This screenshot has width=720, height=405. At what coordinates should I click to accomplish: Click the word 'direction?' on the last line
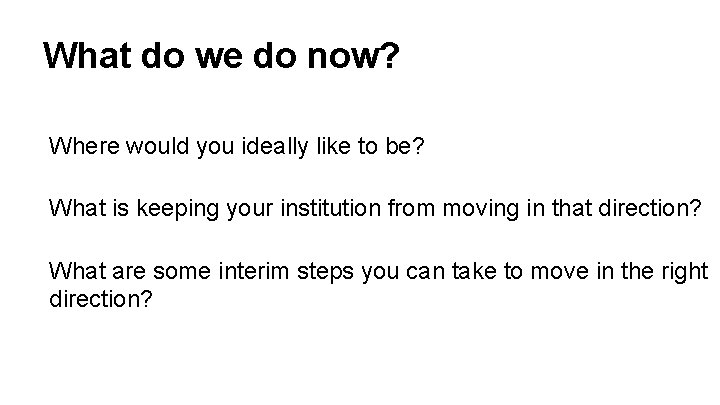101,299
